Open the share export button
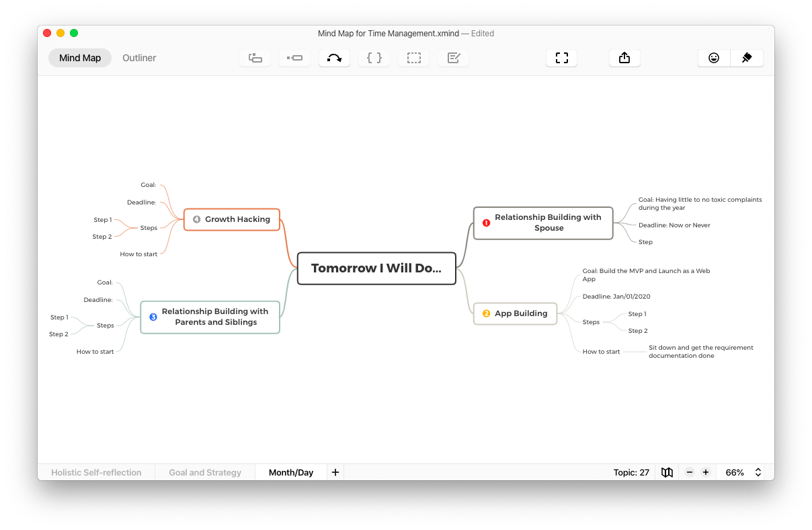This screenshot has height=530, width=812. pyautogui.click(x=624, y=58)
